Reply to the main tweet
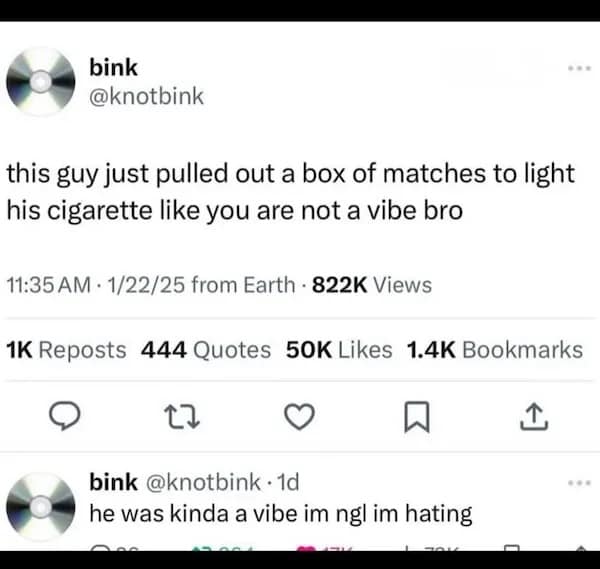This screenshot has height=569, width=600. click(65, 416)
